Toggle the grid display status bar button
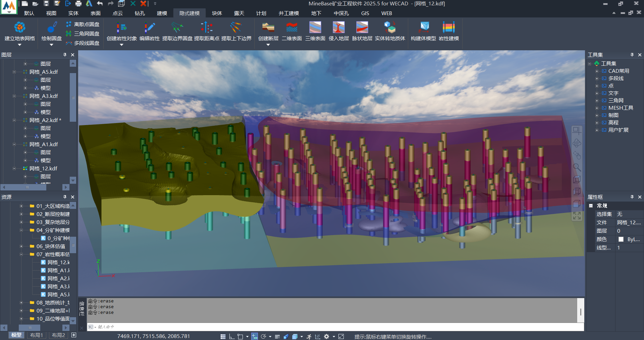Image resolution: width=644 pixels, height=340 pixels. tap(223, 337)
